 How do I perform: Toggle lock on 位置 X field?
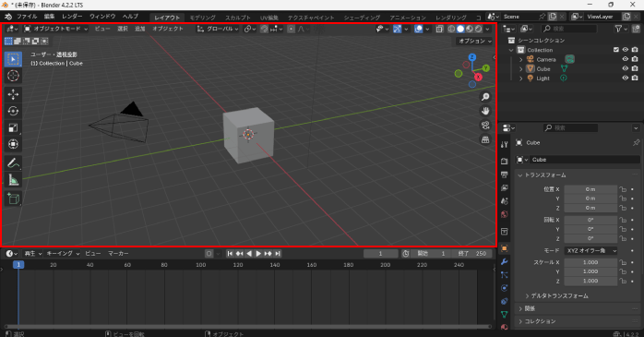pos(623,189)
